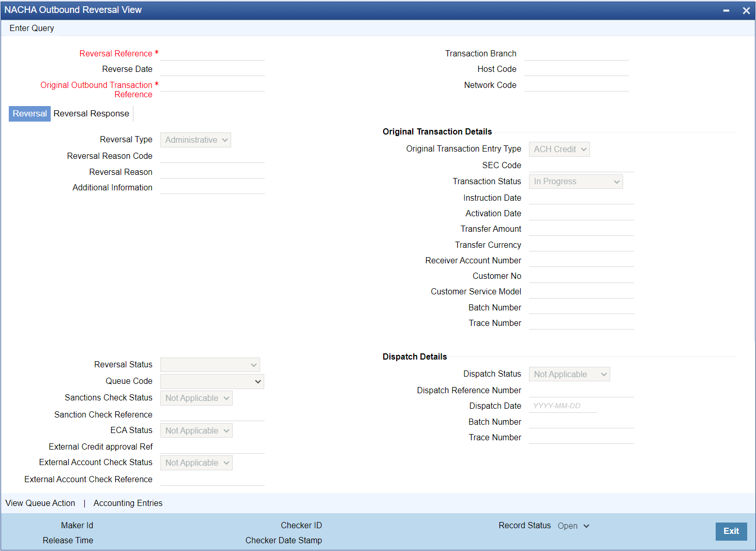The width and height of the screenshot is (756, 551).
Task: Select the Transfer Amount field
Action: pyautogui.click(x=581, y=229)
